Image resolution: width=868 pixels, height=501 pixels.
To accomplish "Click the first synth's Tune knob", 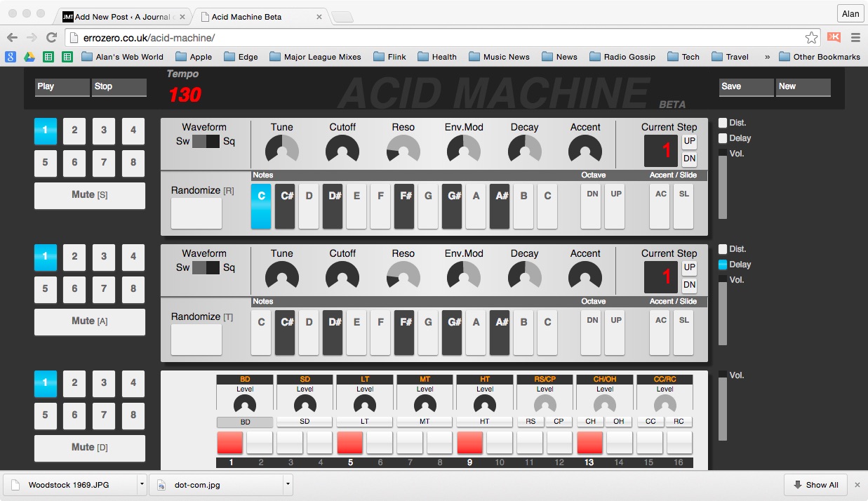I will point(282,149).
